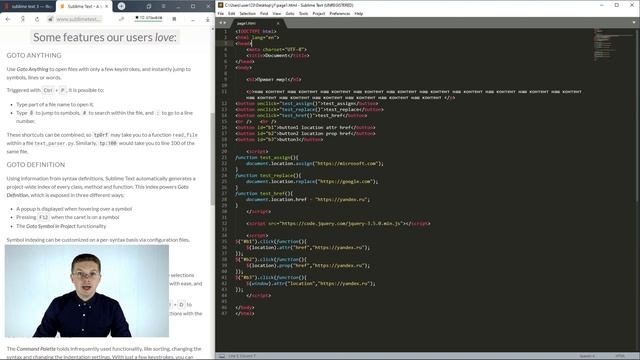Viewport: 640px width, 360px height.
Task: Open the Goto menu in Sublime Text
Action: 290,13
